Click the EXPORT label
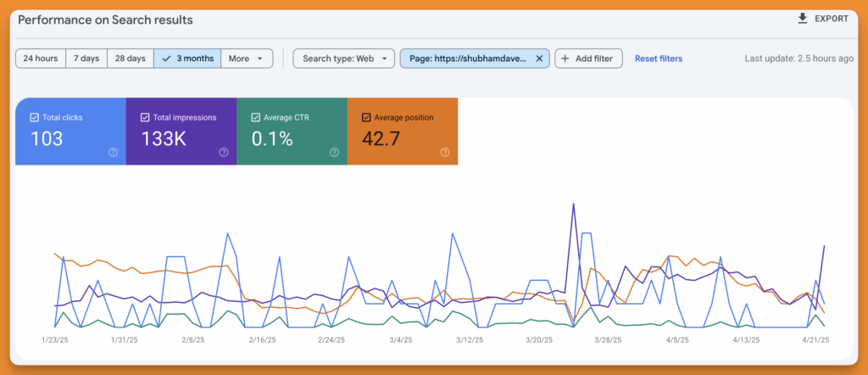Image resolution: width=868 pixels, height=375 pixels. tap(832, 19)
